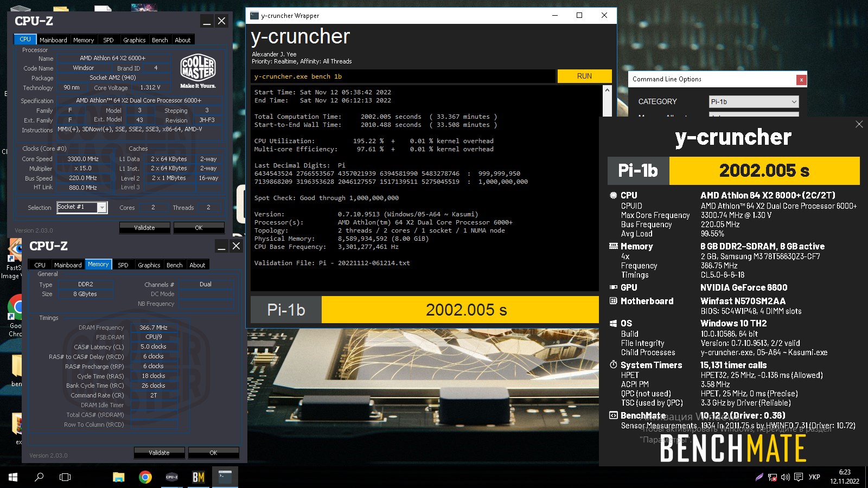Open the Socket #1 selection dropdown

[x=81, y=207]
